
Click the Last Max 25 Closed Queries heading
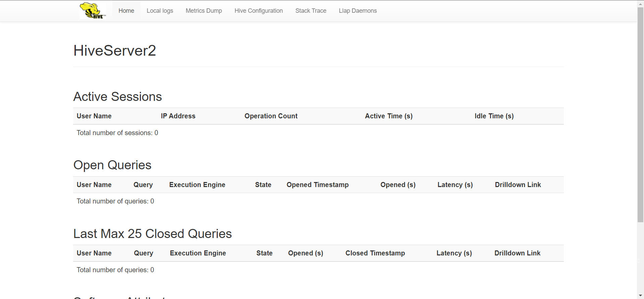[153, 234]
